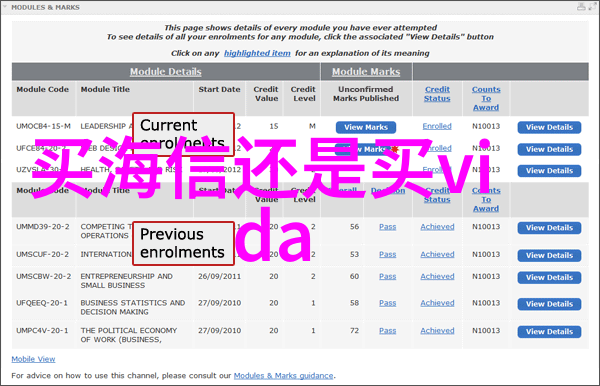Select module code UMOCB4-15-M text
This screenshot has width=600, height=386.
(43, 126)
